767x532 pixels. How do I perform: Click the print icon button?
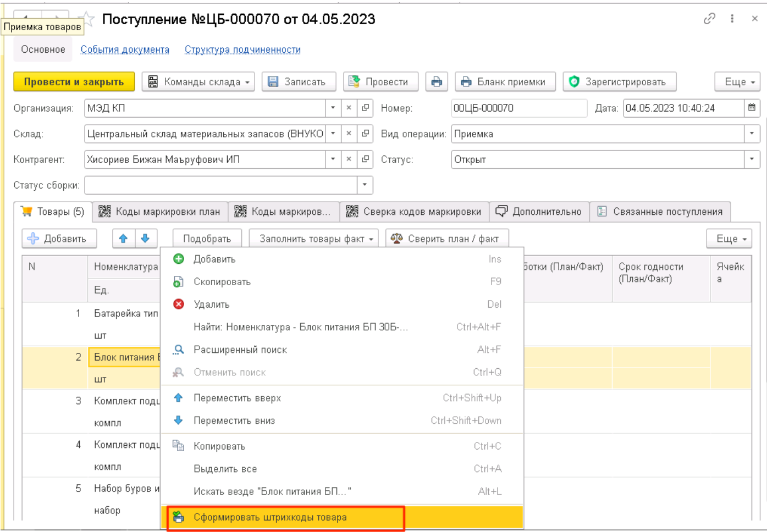click(437, 82)
